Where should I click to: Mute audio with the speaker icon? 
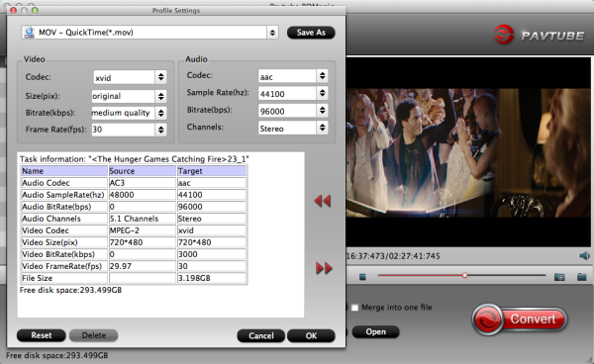coord(584,256)
